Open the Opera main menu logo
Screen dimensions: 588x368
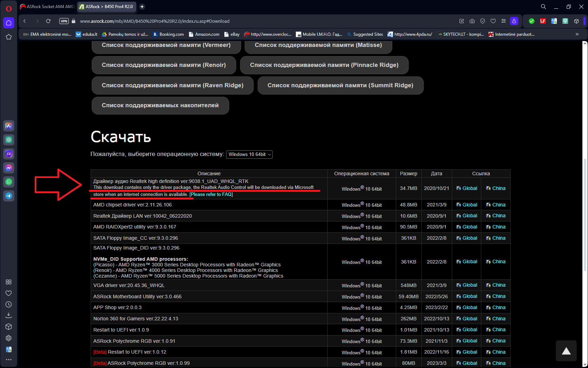click(9, 9)
